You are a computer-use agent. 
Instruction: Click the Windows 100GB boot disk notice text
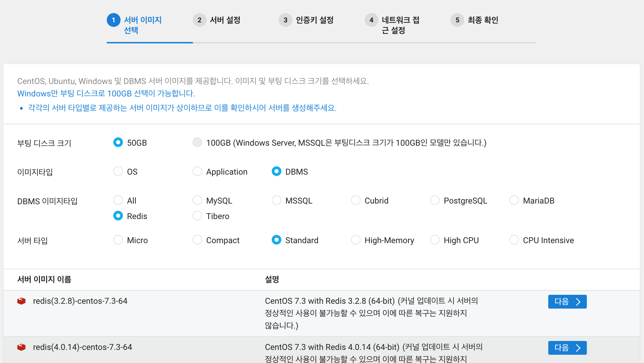point(106,93)
